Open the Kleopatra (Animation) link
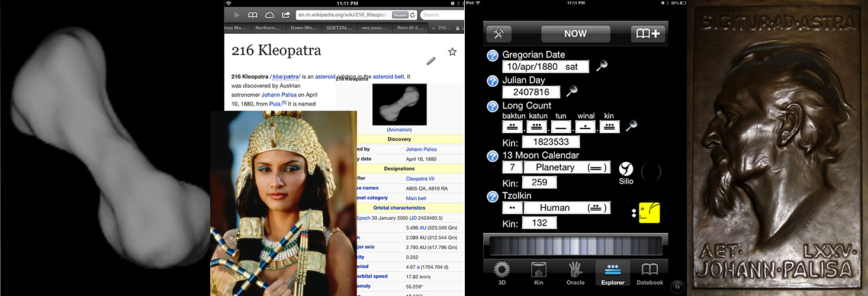Image resolution: width=868 pixels, height=296 pixels. (x=399, y=130)
